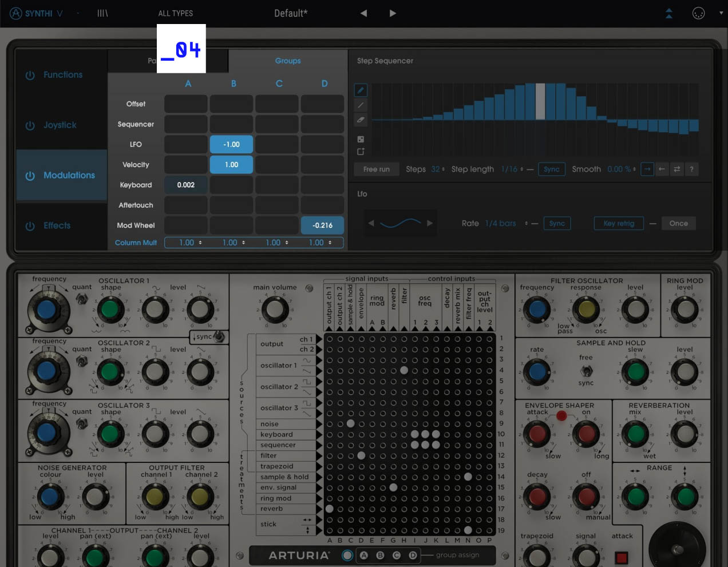Screen dimensions: 728x567
Task: Open the top-right toolbar dropdown arrow
Action: [721, 13]
